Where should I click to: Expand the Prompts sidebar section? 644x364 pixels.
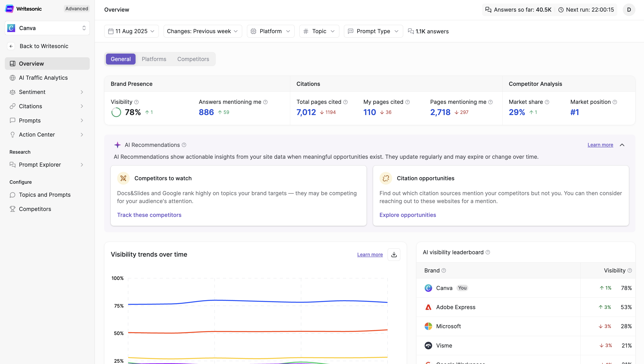[x=82, y=121]
